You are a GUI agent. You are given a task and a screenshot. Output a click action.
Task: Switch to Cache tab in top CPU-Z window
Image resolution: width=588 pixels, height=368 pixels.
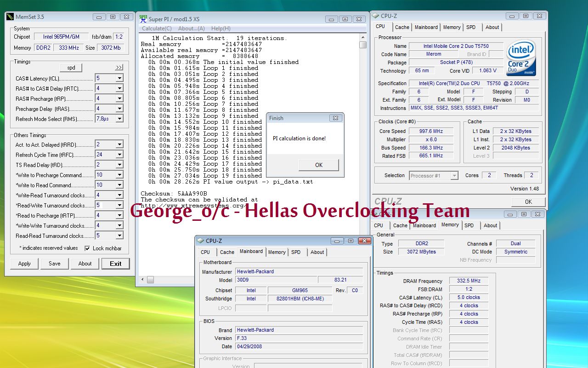tap(402, 27)
